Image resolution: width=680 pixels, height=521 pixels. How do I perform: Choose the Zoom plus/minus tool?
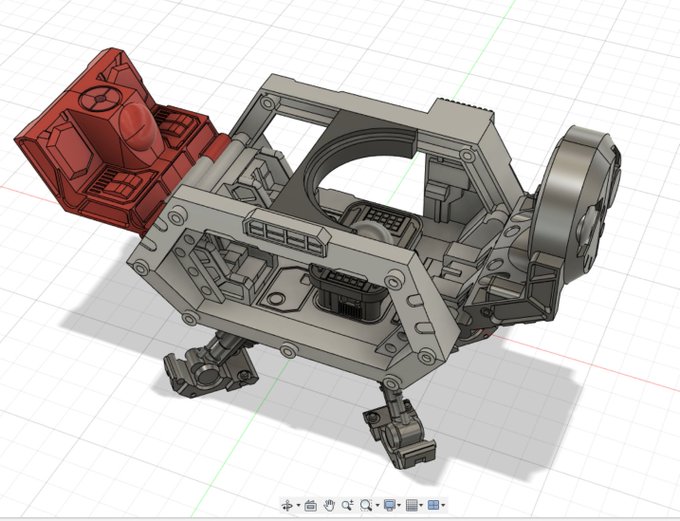pos(347,505)
